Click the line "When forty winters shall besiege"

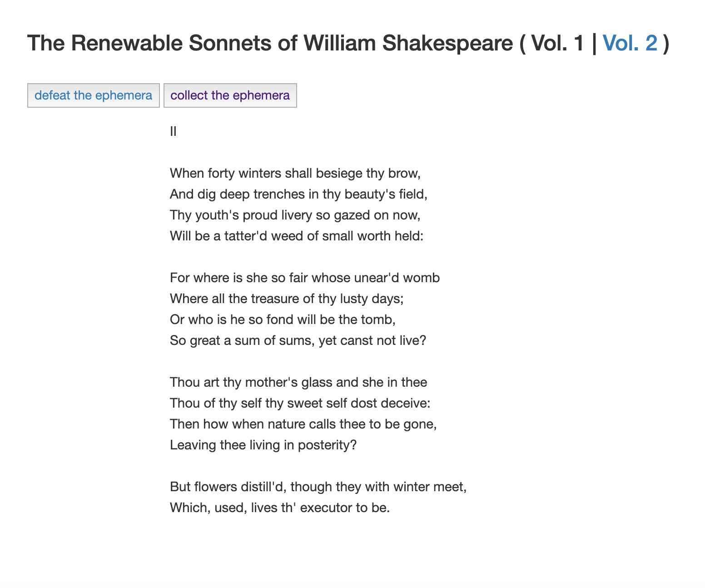pos(295,173)
